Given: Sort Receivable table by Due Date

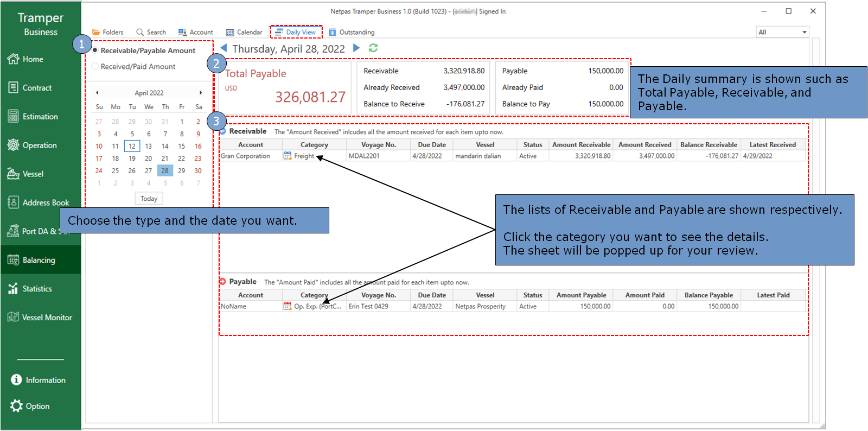Looking at the screenshot, I should [x=432, y=145].
